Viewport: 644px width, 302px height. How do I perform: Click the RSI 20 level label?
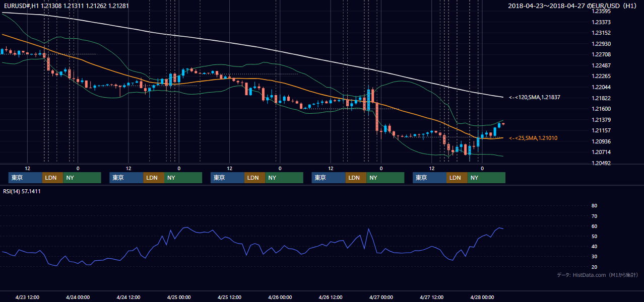click(x=594, y=267)
